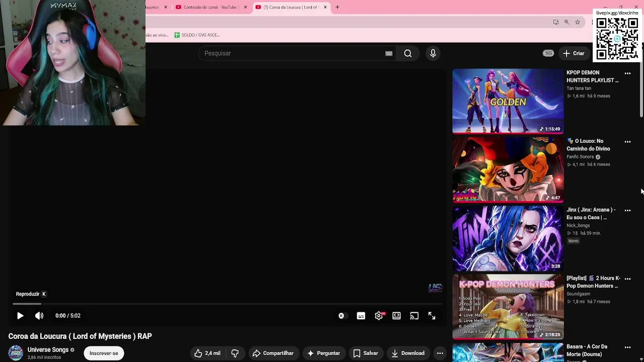Like the video (2,4 mil)
The image size is (644, 362).
pyautogui.click(x=207, y=353)
